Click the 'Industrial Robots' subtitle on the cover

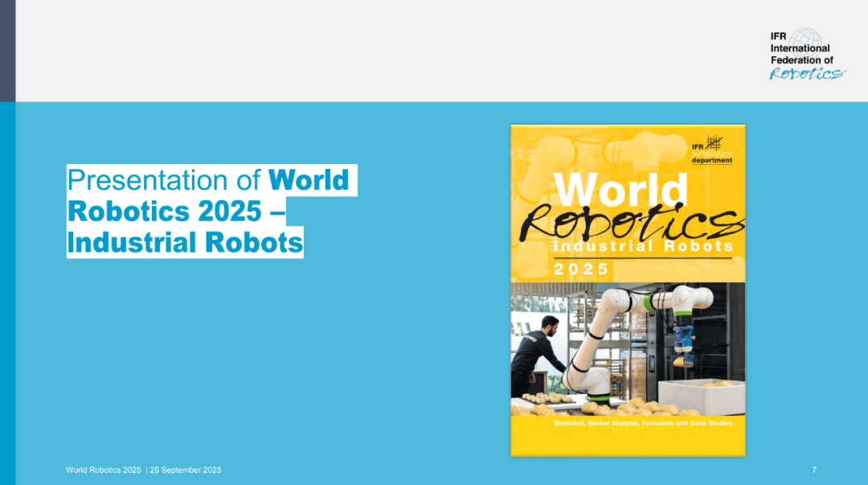coord(643,246)
